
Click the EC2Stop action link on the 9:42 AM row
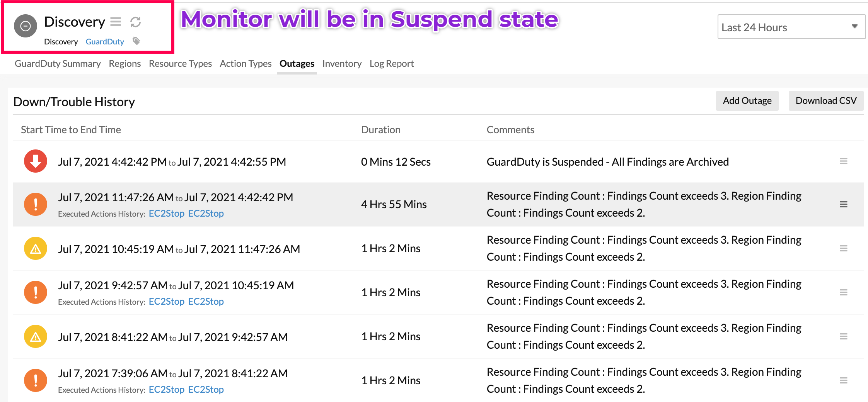pyautogui.click(x=166, y=302)
